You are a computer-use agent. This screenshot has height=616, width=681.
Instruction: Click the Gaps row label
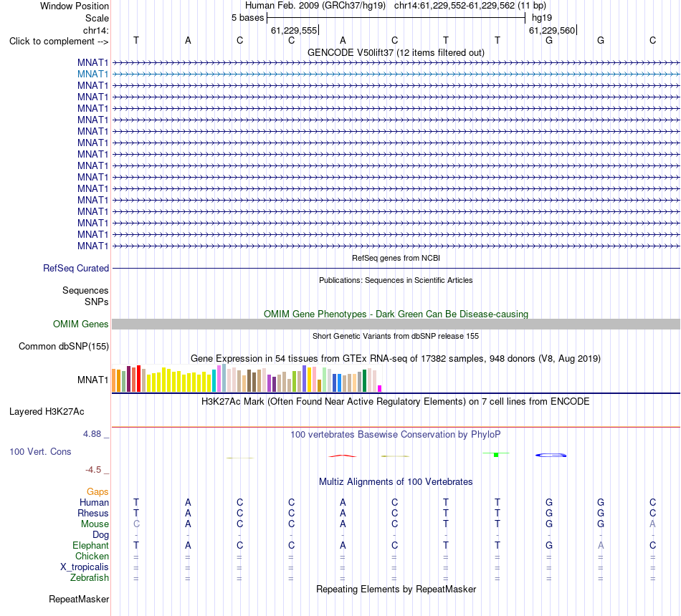[97, 491]
